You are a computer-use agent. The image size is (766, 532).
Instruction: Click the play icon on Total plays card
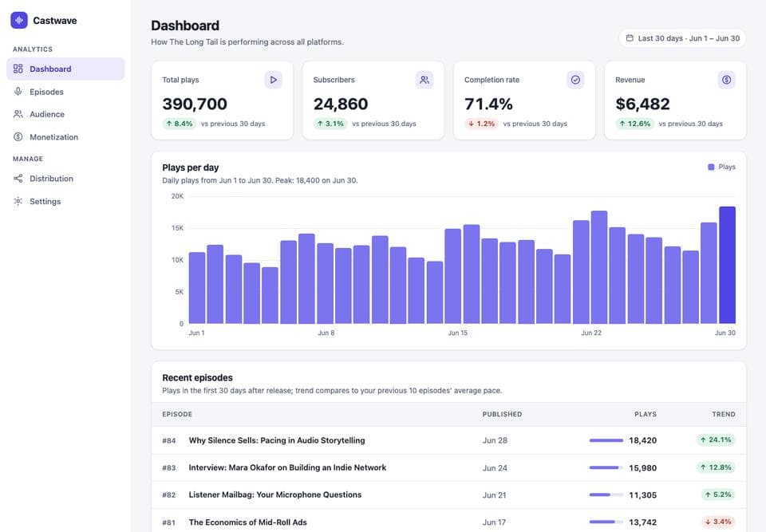[274, 80]
